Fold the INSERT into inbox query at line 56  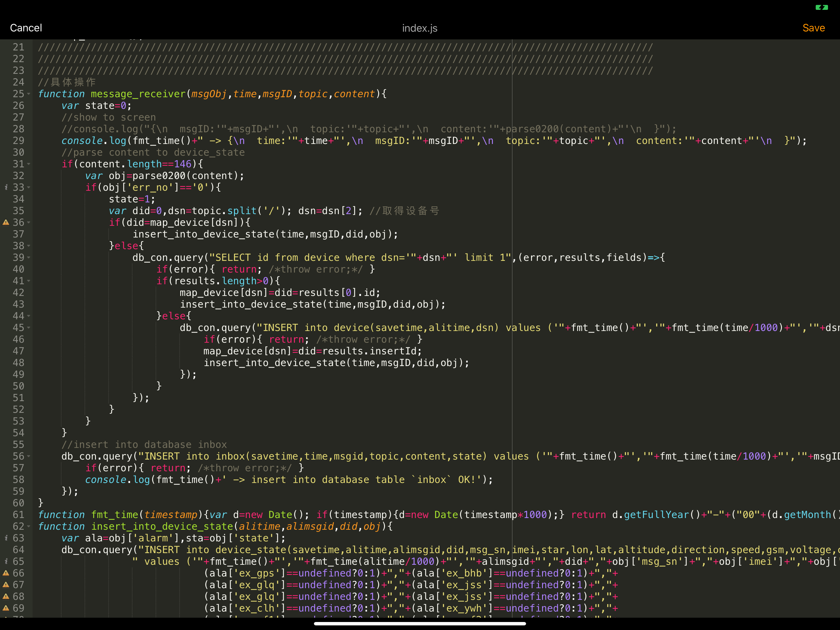tap(29, 457)
